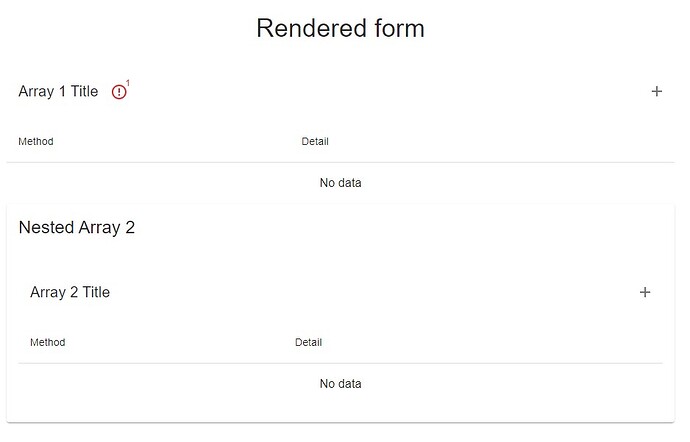
Task: Click the Detail column header in Array 1
Action: 315,141
